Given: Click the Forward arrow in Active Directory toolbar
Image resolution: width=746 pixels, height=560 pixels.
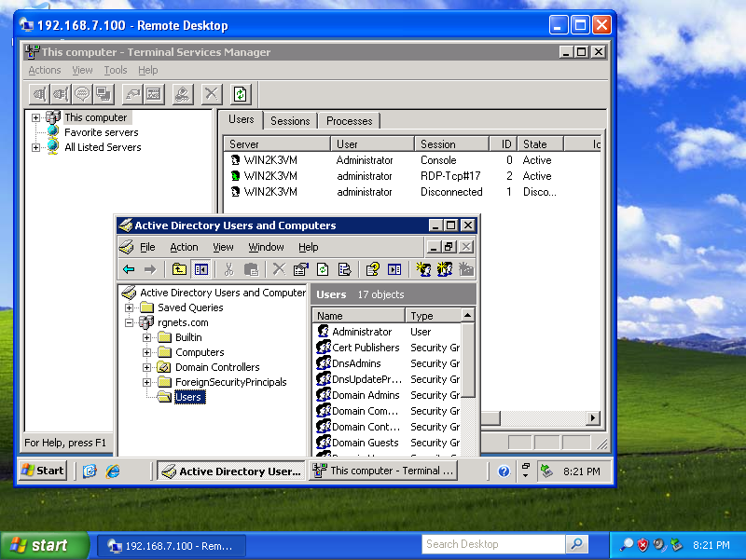Looking at the screenshot, I should click(x=150, y=269).
